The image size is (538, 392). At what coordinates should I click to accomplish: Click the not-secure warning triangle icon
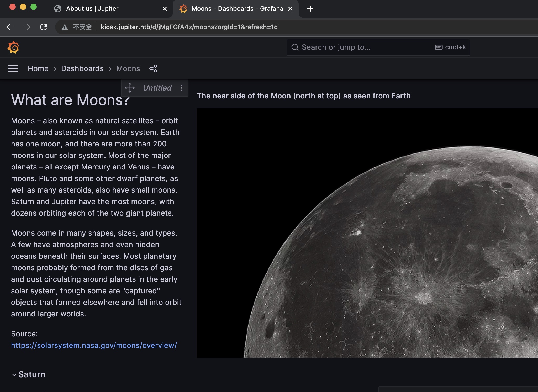pyautogui.click(x=65, y=27)
